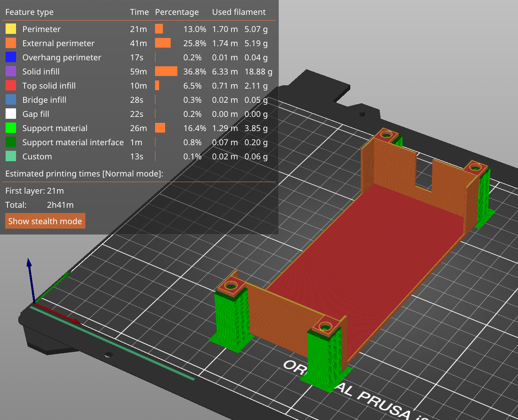Click the 1.29 m Support material length
The height and width of the screenshot is (420, 518).
pos(225,128)
